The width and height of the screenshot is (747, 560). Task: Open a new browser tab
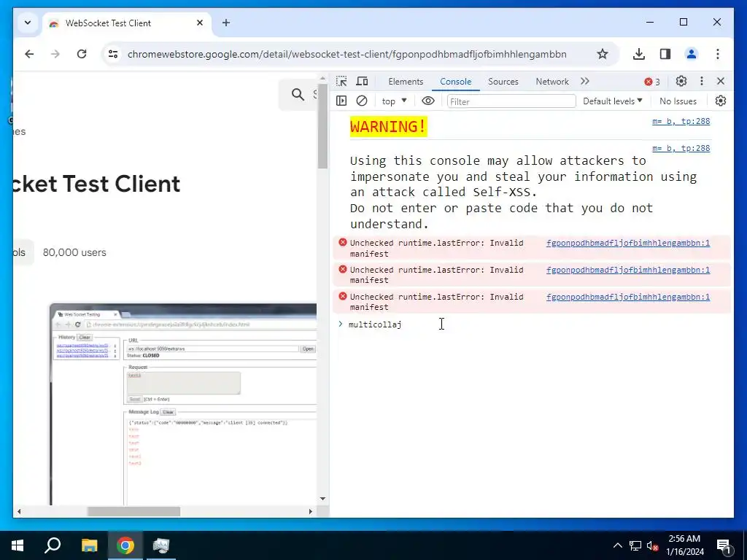click(x=226, y=23)
